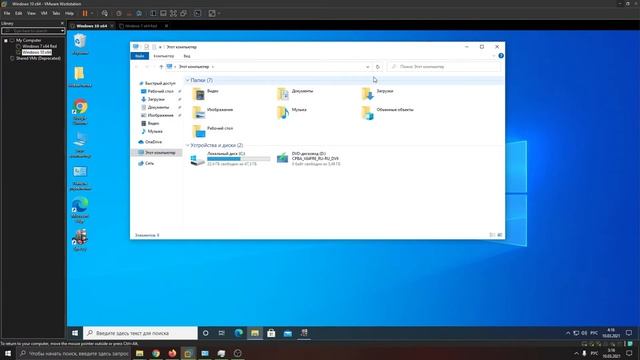Image resolution: width=640 pixels, height=360 pixels.
Task: Click the Revert to Snapshot icon
Action: click(129, 13)
